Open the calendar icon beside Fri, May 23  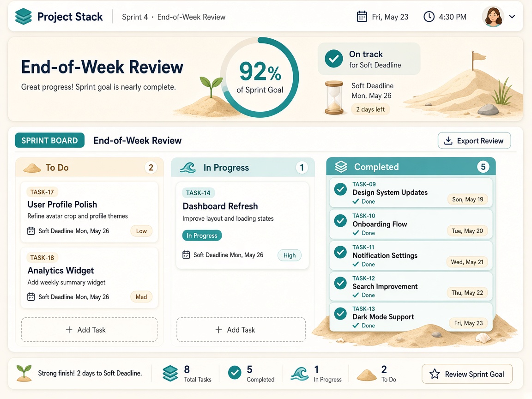362,17
